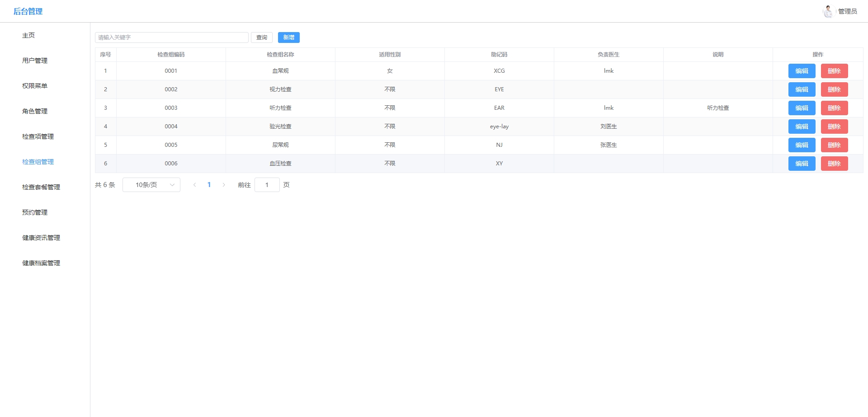Delete the 验光检查 row
This screenshot has height=417, width=868.
coord(835,127)
